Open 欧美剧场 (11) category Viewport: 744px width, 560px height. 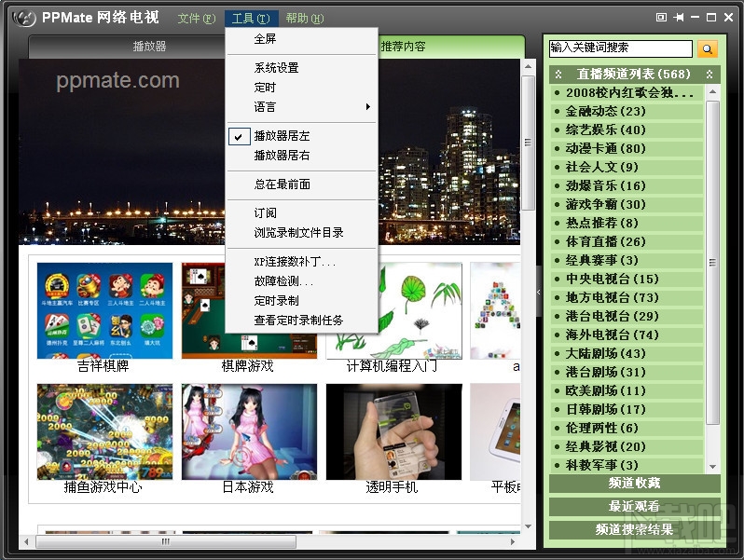pos(627,390)
